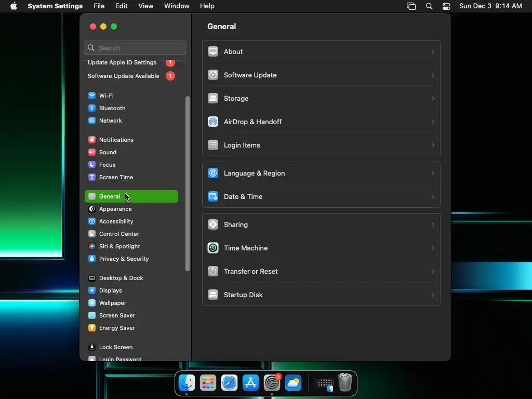Viewport: 532px width, 399px height.
Task: Expand the AirDrop & Handoff chevron
Action: pos(433,122)
